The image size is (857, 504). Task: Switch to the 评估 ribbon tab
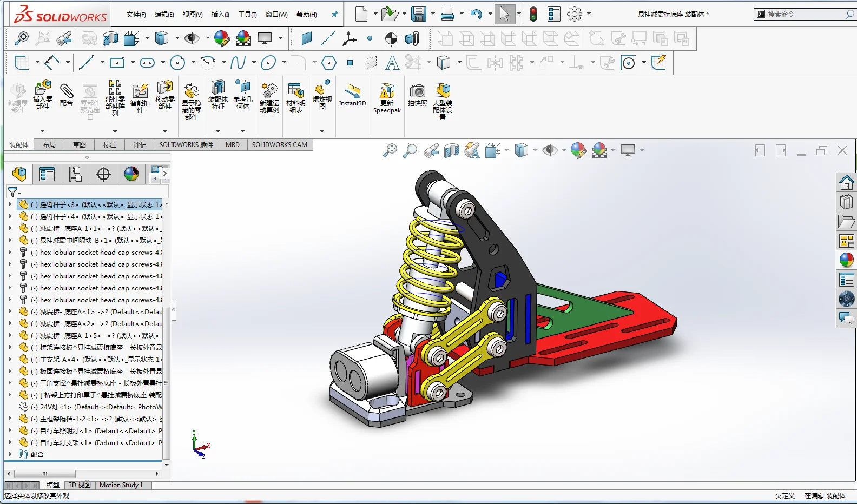click(140, 144)
